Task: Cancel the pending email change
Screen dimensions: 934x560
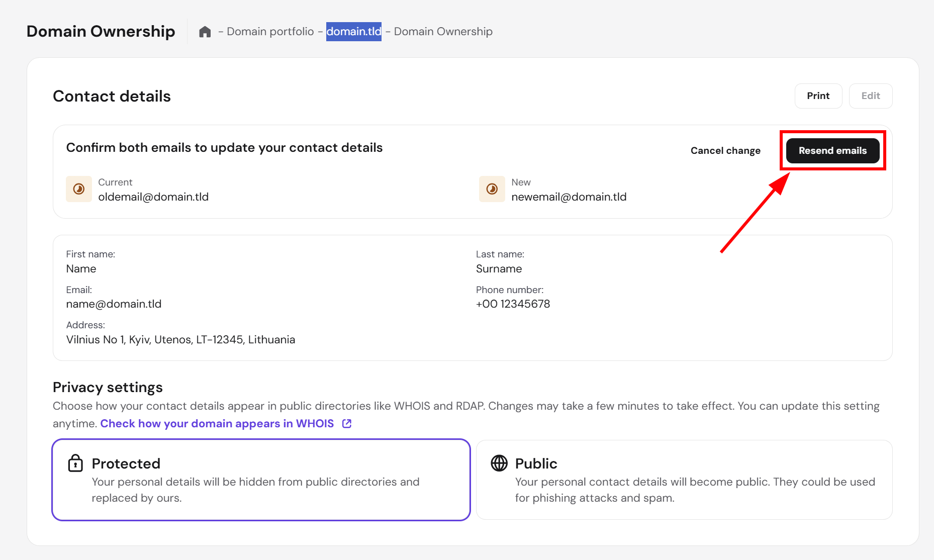Action: 725,151
